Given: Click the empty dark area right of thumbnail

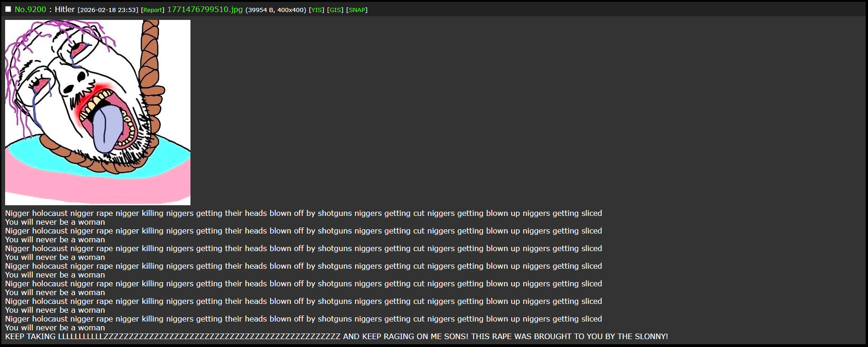Looking at the screenshot, I should [510, 111].
